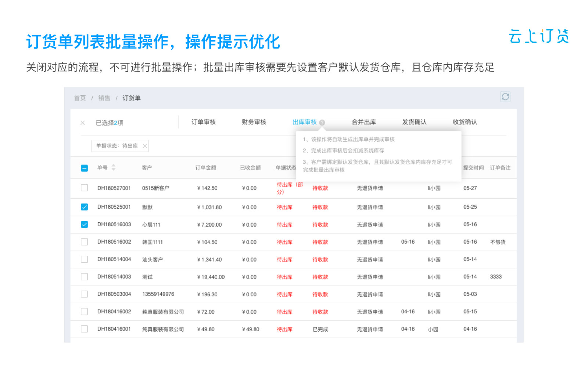Uncheck the box for order DH180525001

85,207
